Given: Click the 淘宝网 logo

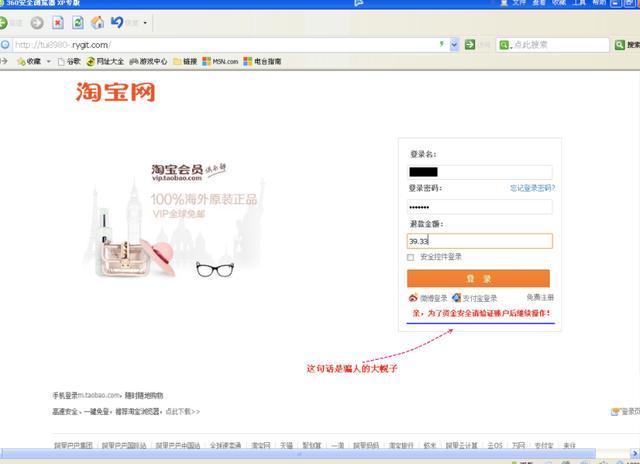Looking at the screenshot, I should [x=116, y=92].
